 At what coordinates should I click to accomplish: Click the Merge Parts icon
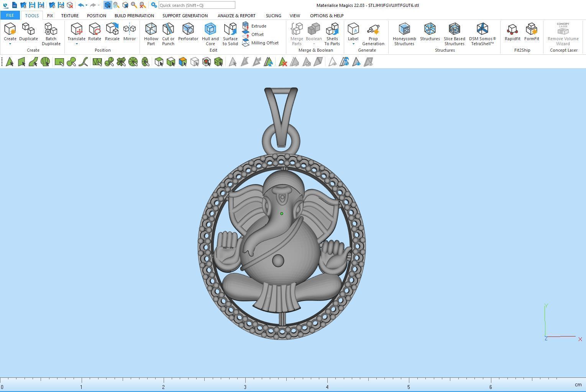point(297,34)
